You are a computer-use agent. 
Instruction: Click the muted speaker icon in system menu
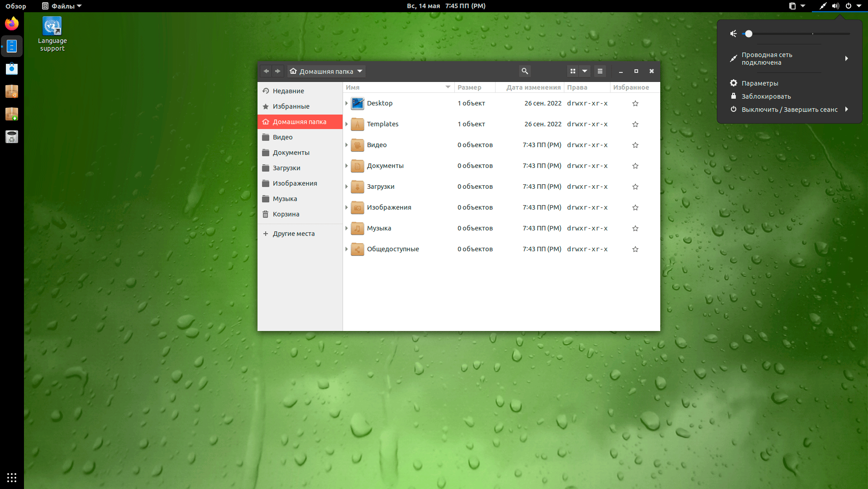point(734,34)
